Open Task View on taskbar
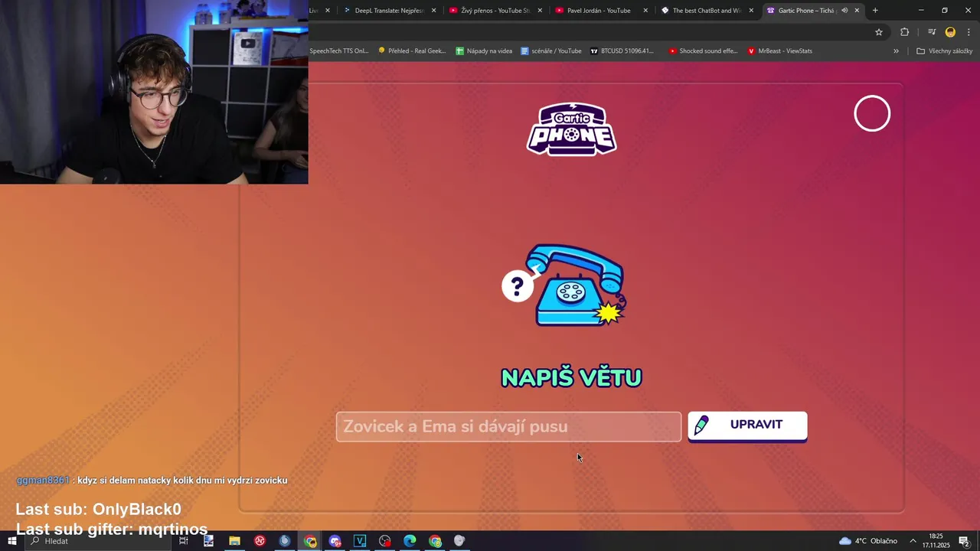Viewport: 980px width, 551px height. click(184, 541)
